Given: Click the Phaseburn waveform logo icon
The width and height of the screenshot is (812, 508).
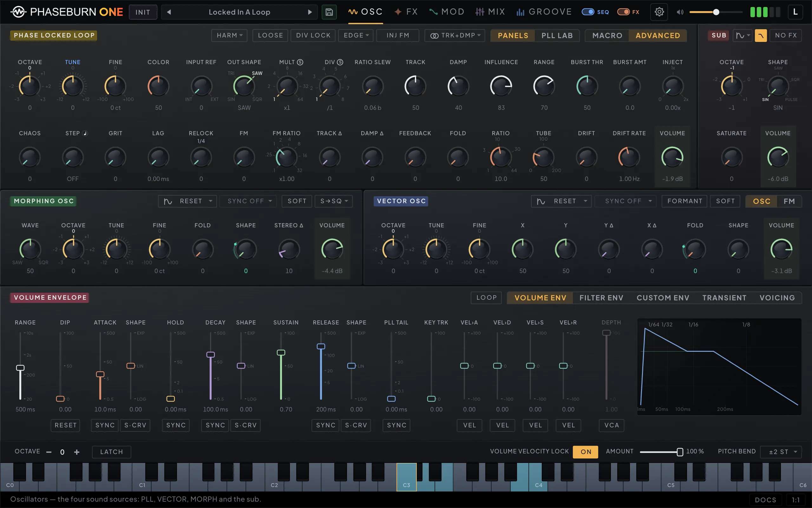Looking at the screenshot, I should coord(18,12).
